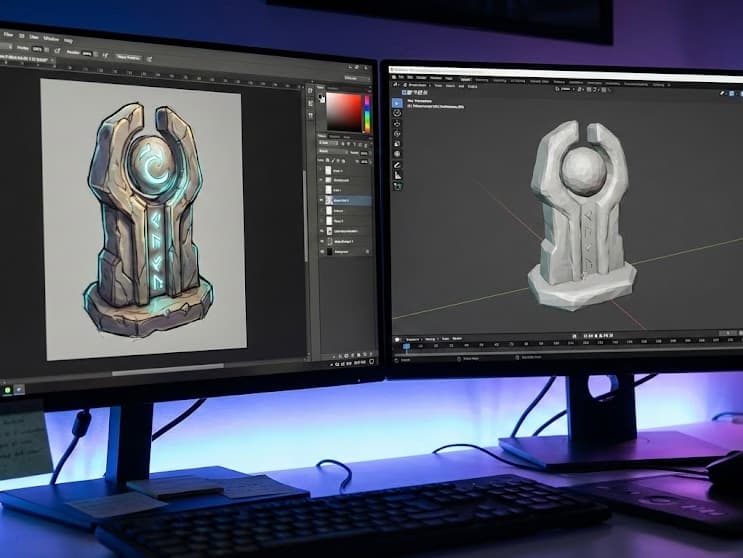Activate the Select Box tool in Blender
This screenshot has height=558, width=743.
click(397, 101)
